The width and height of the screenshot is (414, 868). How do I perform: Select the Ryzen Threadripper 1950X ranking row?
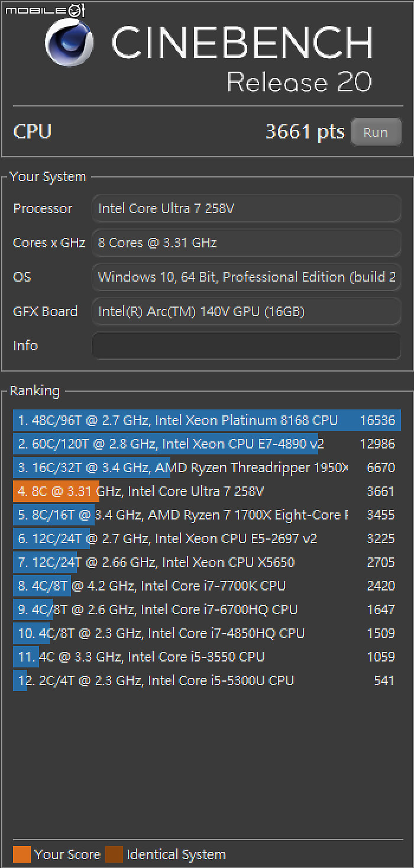click(207, 467)
